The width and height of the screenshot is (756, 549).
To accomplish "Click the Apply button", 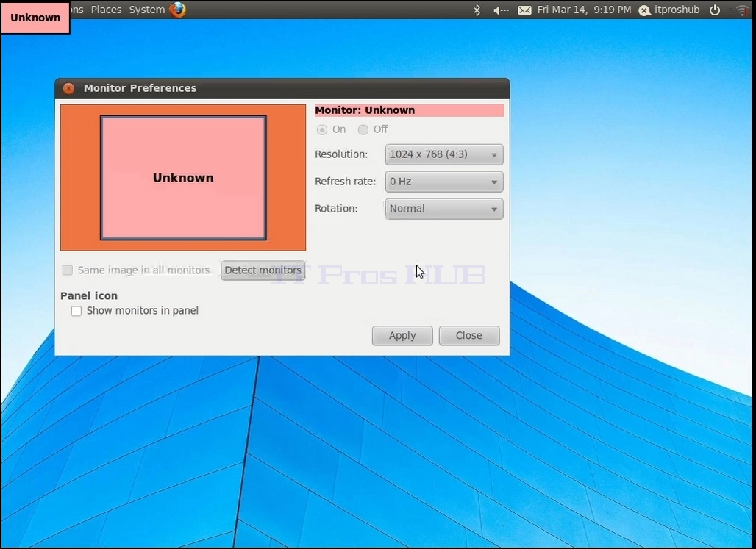I will point(402,335).
